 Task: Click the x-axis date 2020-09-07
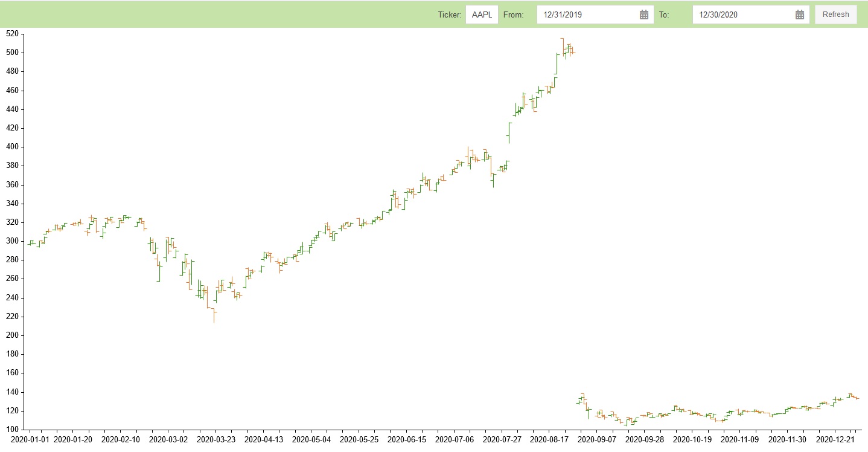pos(597,439)
